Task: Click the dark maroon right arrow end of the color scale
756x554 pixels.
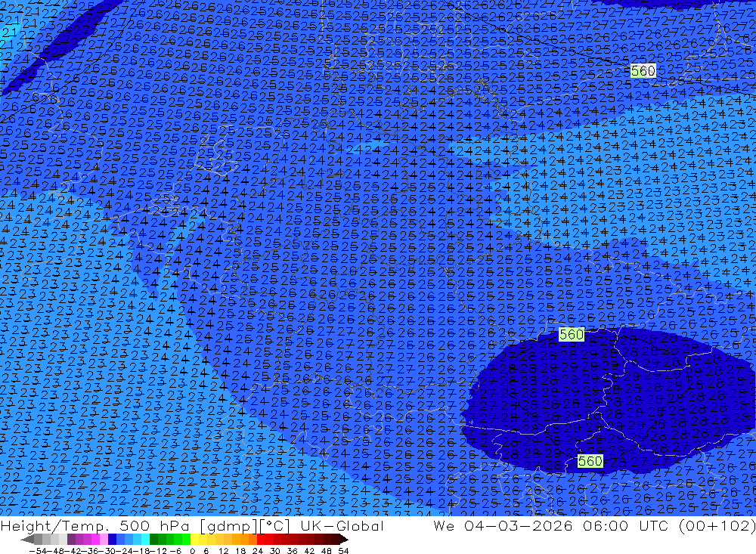Action: click(343, 540)
